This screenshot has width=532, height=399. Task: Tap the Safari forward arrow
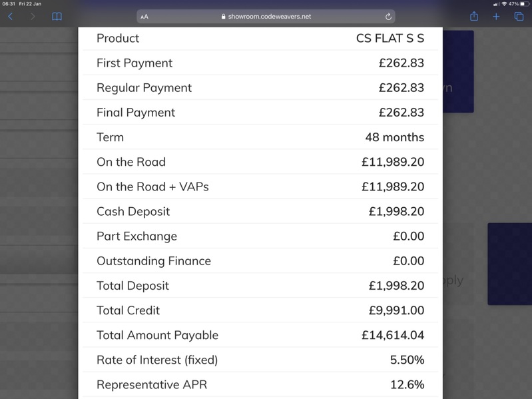point(33,16)
